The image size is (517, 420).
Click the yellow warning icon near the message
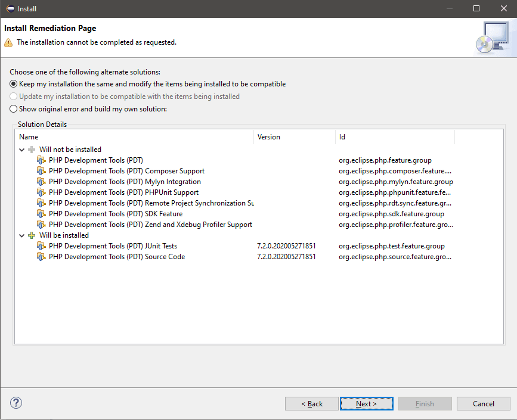(x=8, y=42)
